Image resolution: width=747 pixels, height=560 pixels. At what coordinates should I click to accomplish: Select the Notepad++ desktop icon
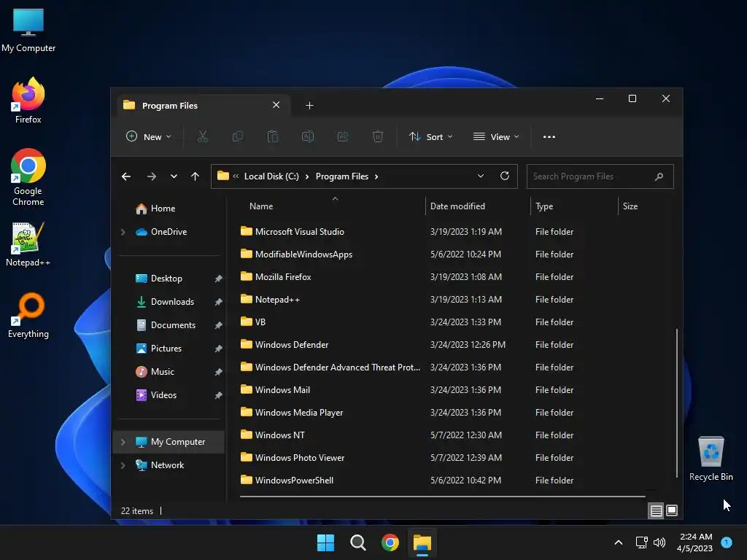click(28, 244)
